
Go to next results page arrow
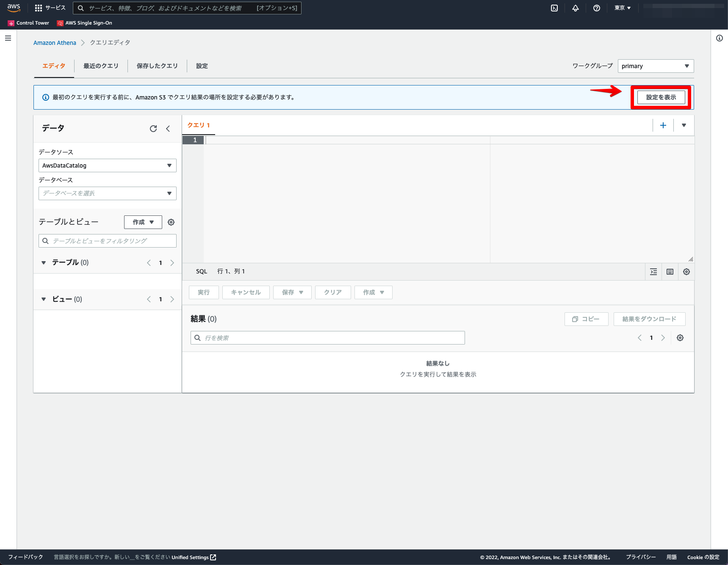[x=663, y=338]
